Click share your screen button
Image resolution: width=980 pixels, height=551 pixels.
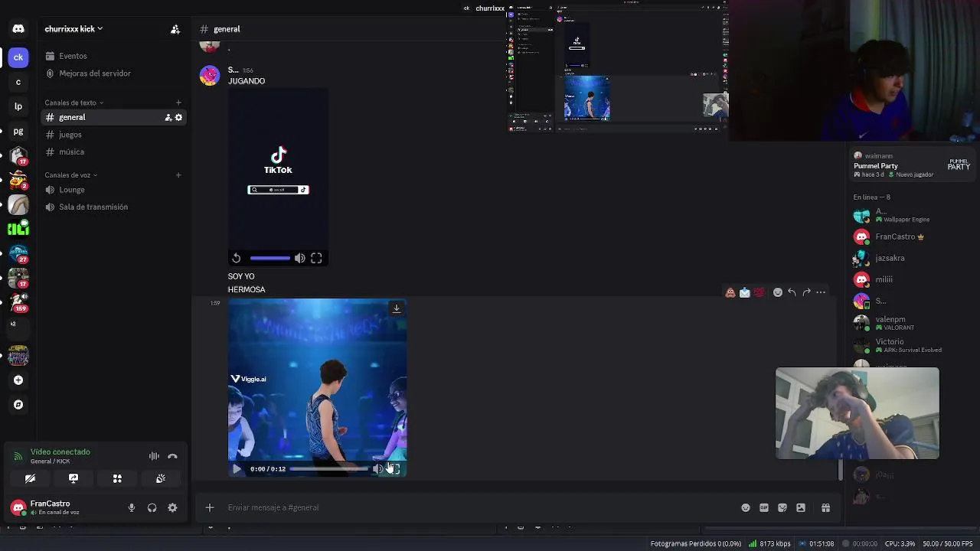(73, 478)
